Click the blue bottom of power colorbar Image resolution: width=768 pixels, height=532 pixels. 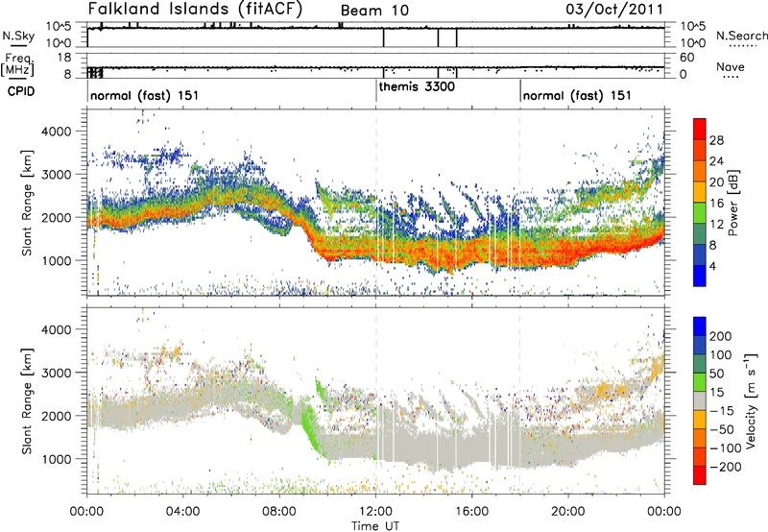700,276
